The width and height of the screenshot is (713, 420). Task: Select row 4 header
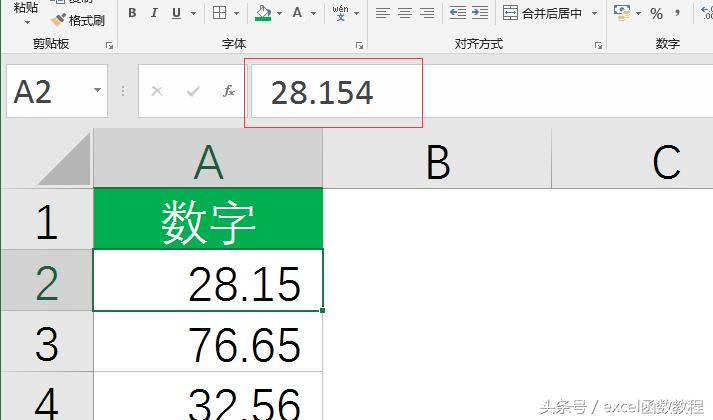pyautogui.click(x=47, y=396)
